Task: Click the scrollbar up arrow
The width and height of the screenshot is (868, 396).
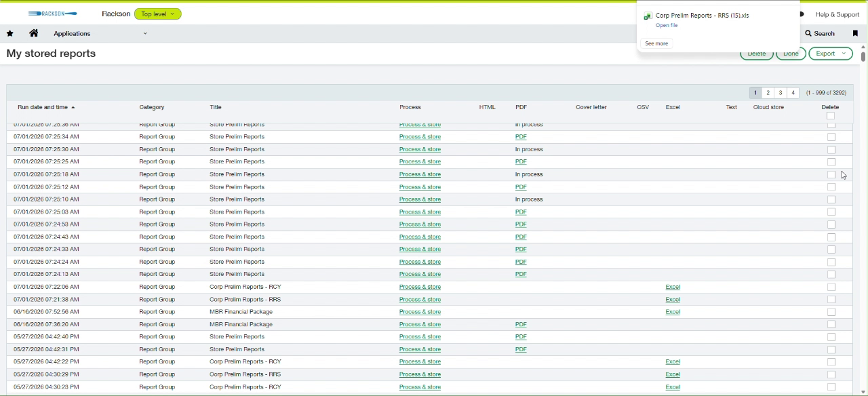Action: [863, 47]
